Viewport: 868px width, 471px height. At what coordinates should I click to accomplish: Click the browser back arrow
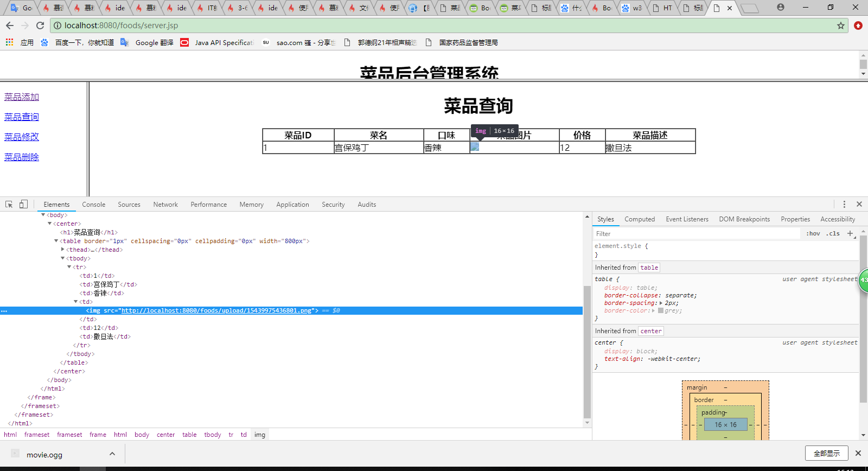pyautogui.click(x=10, y=26)
